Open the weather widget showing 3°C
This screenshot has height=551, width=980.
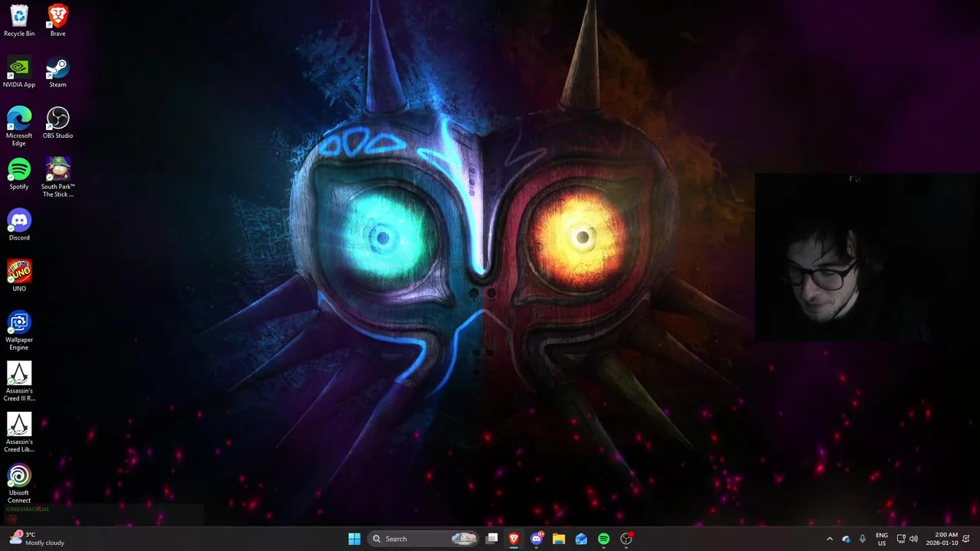click(37, 539)
